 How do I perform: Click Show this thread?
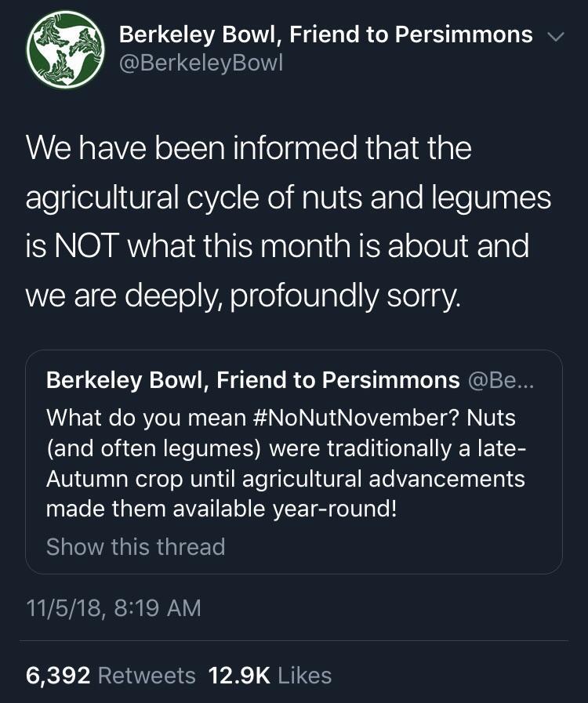[136, 546]
